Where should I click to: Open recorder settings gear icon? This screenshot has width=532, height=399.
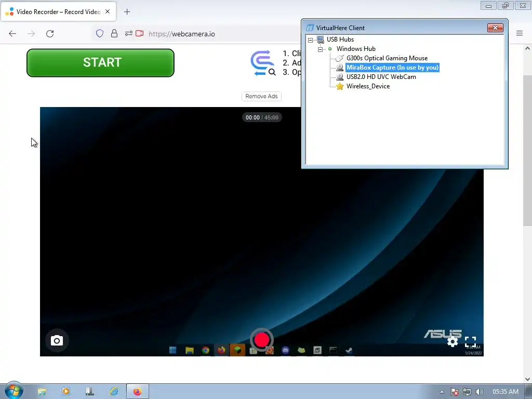[x=453, y=341]
